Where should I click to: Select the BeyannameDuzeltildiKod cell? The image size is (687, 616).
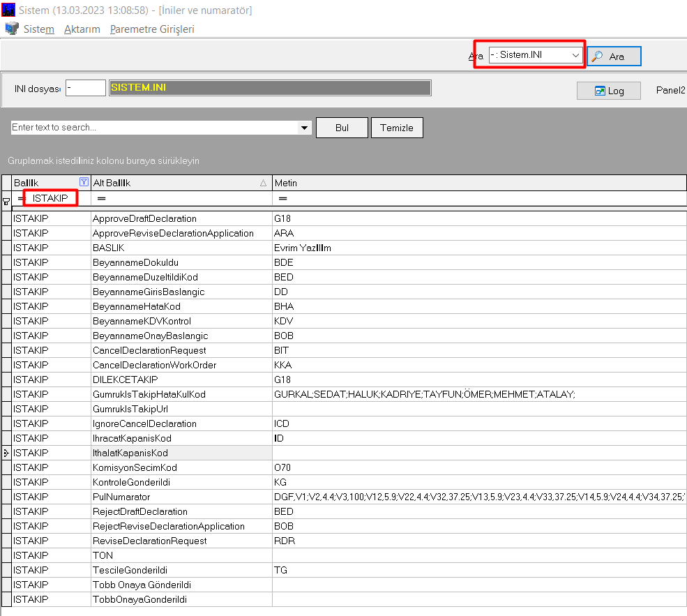(182, 278)
